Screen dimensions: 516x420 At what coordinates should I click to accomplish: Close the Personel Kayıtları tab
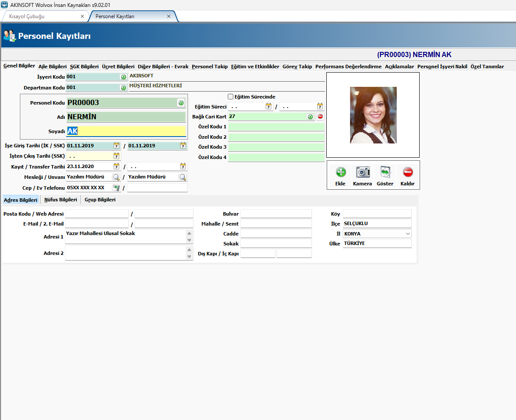click(x=169, y=16)
